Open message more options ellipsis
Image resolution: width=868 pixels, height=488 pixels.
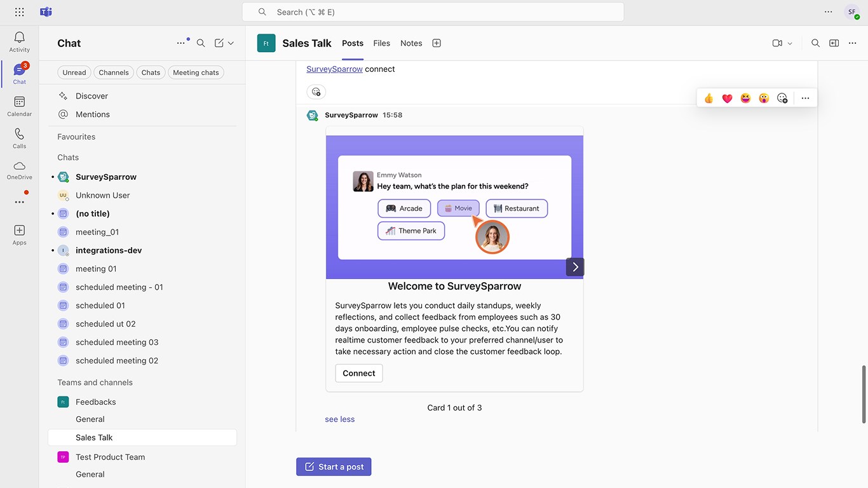pos(805,98)
